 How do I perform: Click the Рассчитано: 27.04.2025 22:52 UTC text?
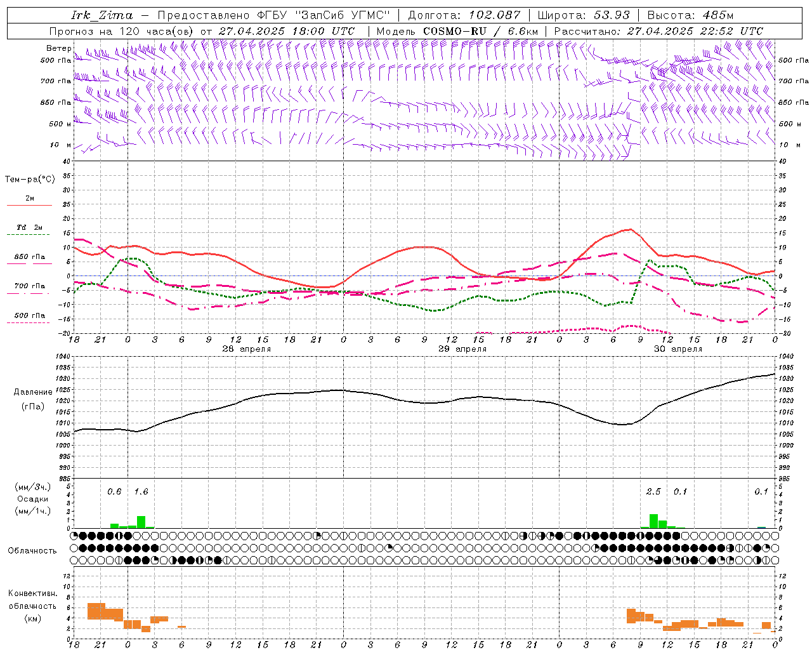coord(658,30)
